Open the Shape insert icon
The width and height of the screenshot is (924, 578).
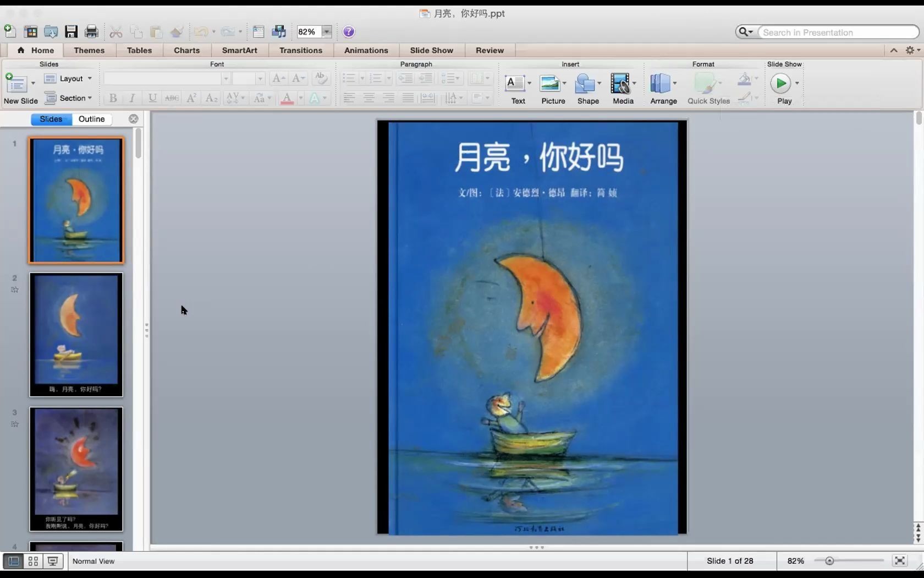[585, 83]
